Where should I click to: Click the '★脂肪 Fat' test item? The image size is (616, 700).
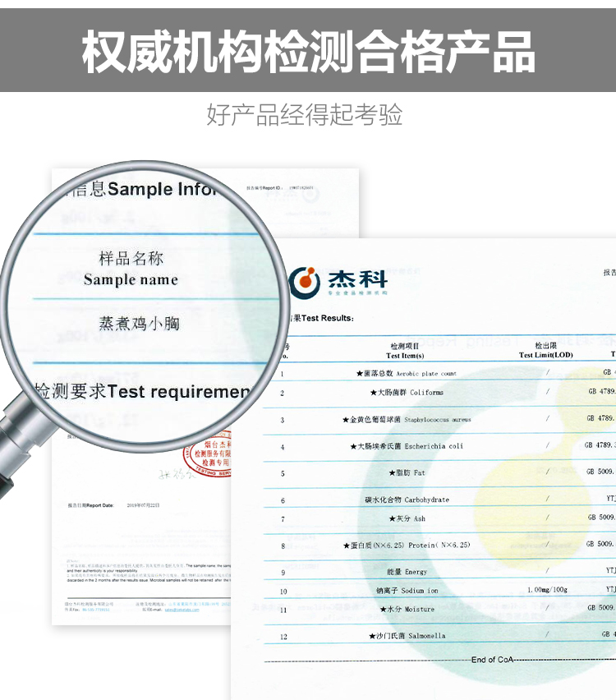407,472
